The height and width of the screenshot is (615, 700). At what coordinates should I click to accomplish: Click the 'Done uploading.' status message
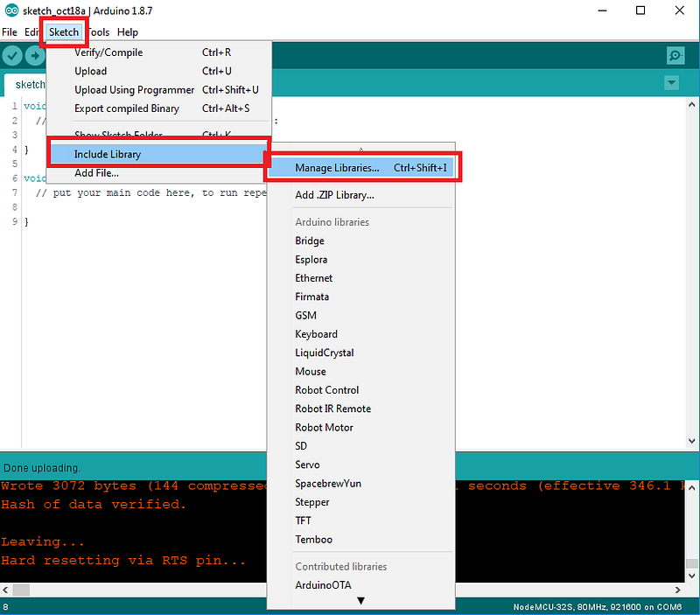[42, 468]
